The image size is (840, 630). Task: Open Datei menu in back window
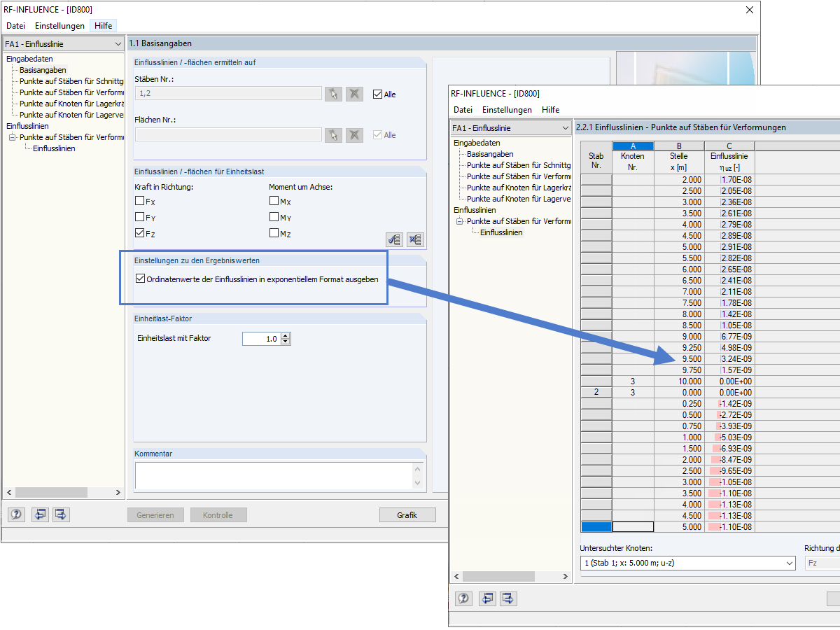[16, 26]
